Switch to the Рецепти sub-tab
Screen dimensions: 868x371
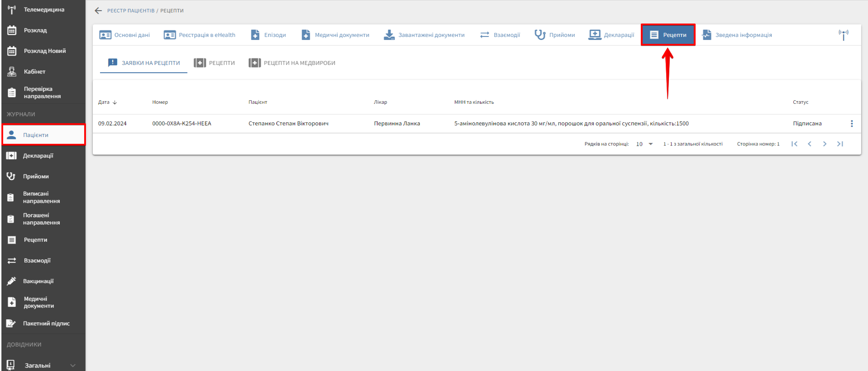(214, 63)
